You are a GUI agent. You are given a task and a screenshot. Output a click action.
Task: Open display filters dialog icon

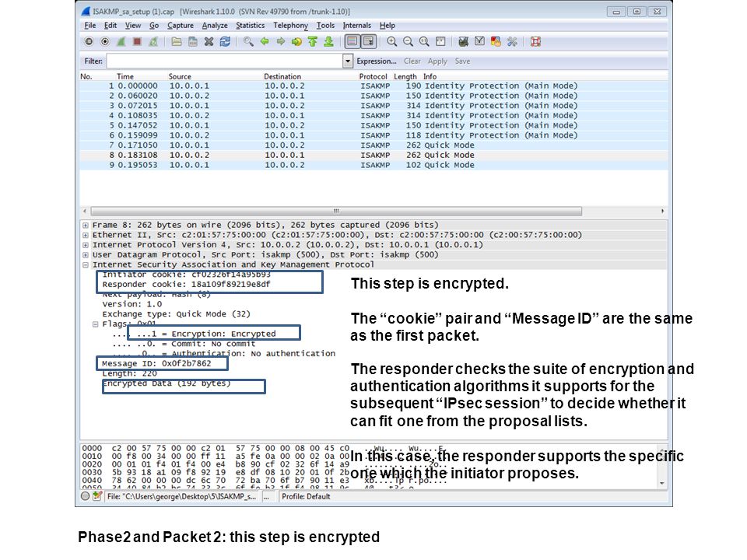coord(479,42)
